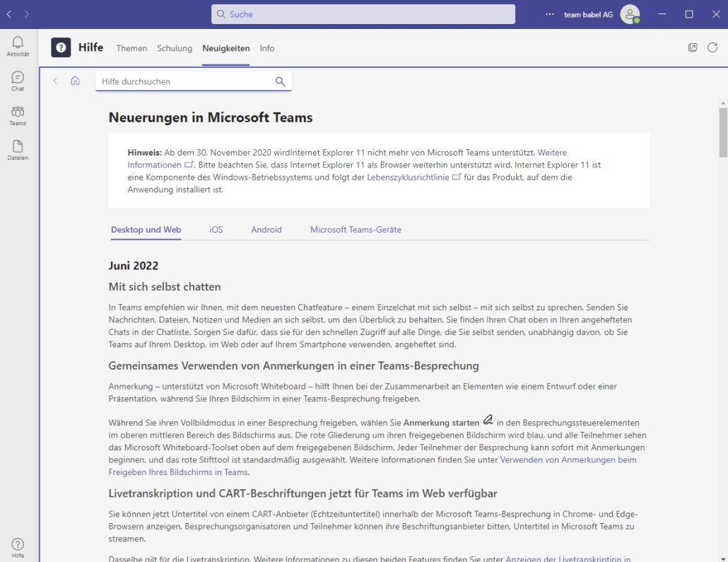
Task: Click the Hilfe app title
Action: tap(91, 47)
